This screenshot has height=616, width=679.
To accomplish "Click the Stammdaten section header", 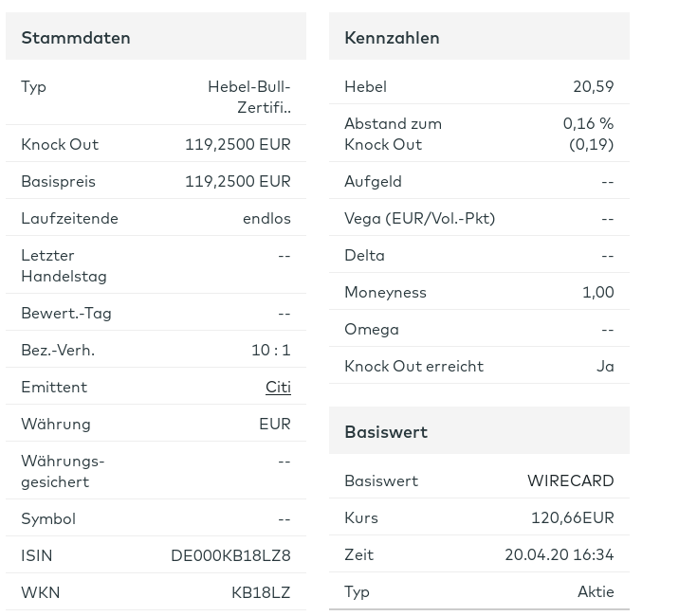I will click(76, 38).
